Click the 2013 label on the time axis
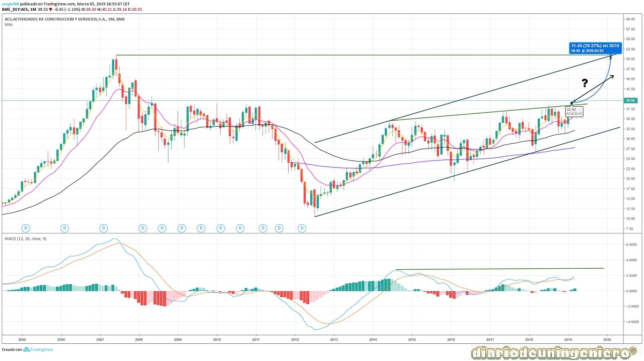 [x=334, y=340]
